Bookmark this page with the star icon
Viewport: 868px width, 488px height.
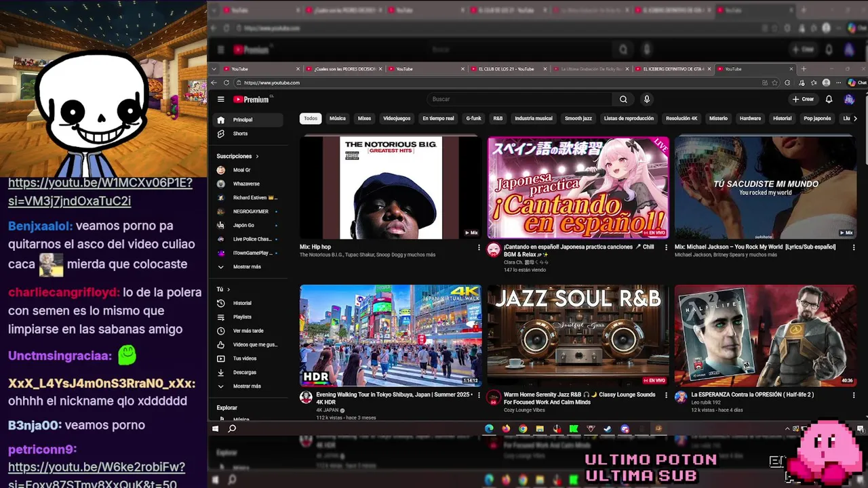tap(776, 83)
